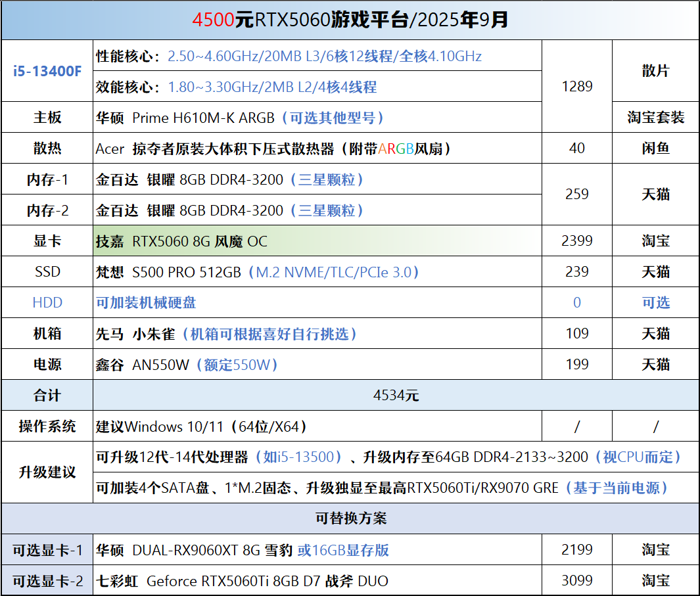Click the case price "109"
The width and height of the screenshot is (700, 596).
pos(577,334)
